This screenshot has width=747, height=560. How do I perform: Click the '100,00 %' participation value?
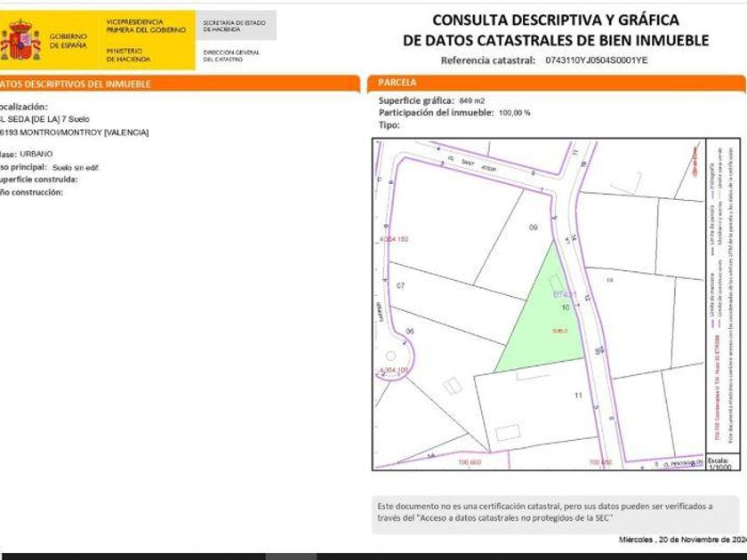[515, 114]
